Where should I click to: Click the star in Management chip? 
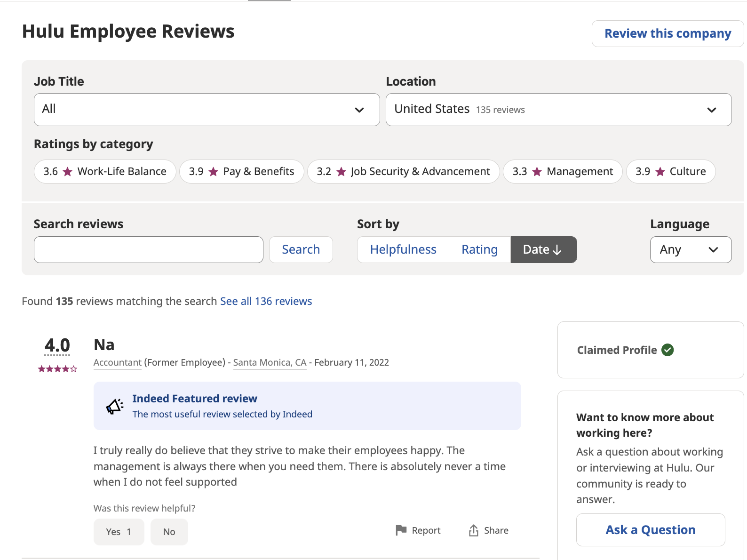point(537,172)
